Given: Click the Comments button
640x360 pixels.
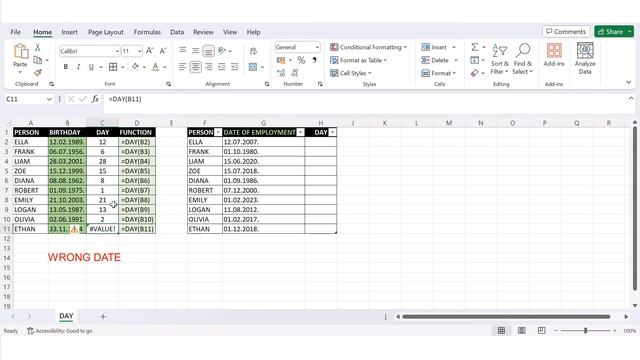Looking at the screenshot, I should [566, 31].
